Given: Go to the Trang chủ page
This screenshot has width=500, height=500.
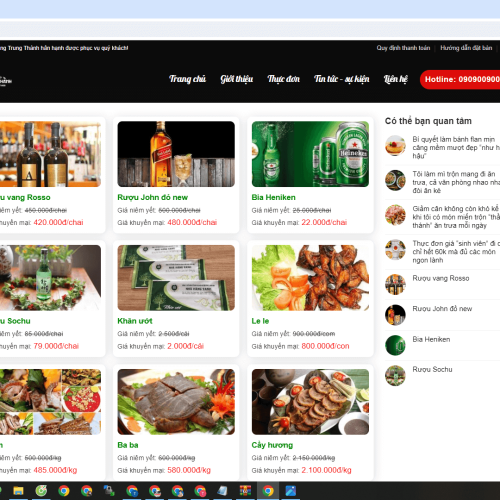Looking at the screenshot, I should tap(187, 79).
